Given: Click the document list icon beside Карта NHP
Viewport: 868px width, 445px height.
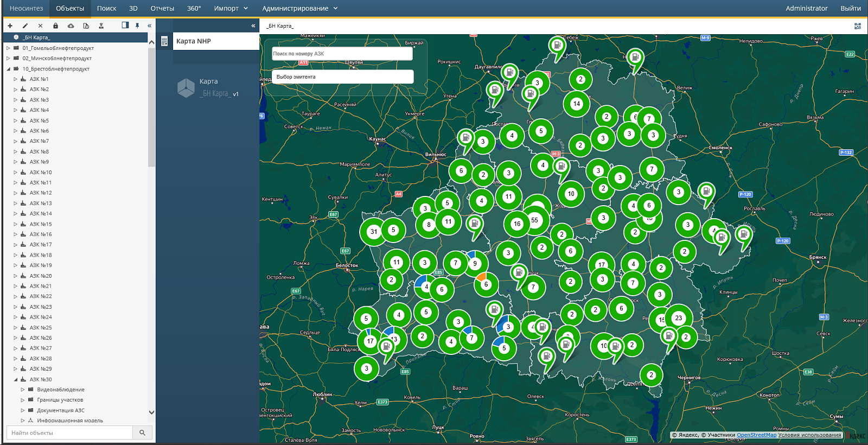Looking at the screenshot, I should tap(164, 41).
